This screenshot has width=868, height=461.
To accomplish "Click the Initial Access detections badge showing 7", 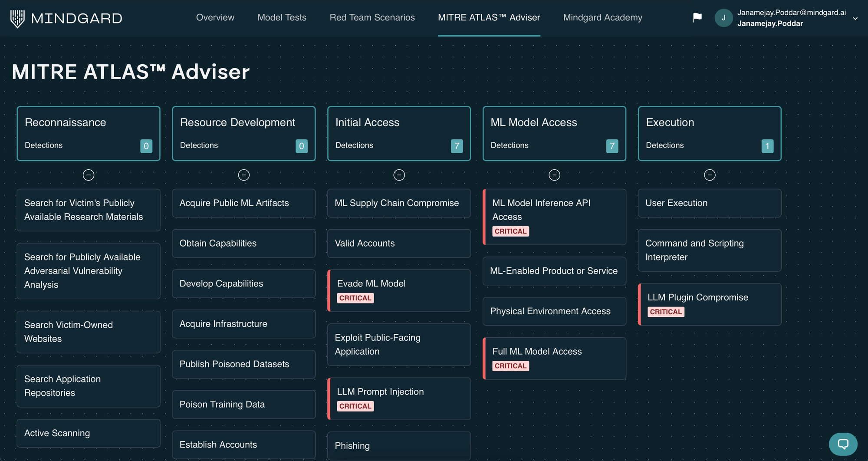I will pyautogui.click(x=457, y=146).
